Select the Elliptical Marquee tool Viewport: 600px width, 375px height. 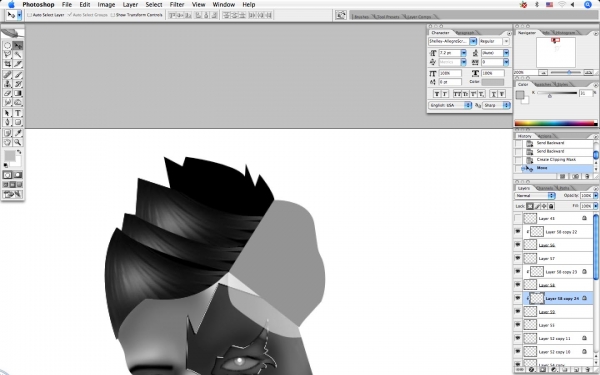(x=7, y=46)
